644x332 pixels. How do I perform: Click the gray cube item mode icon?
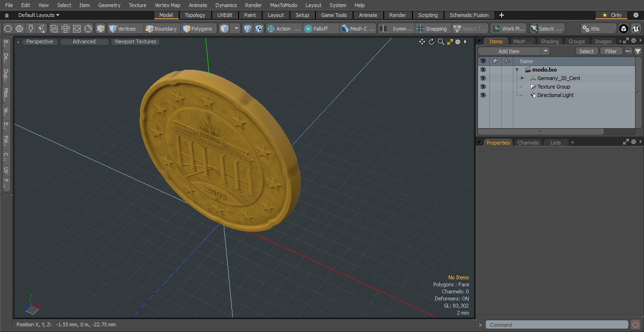(100, 29)
